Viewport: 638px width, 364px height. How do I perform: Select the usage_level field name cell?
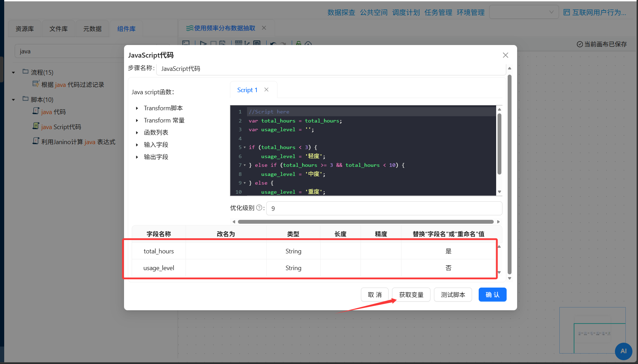click(x=159, y=268)
